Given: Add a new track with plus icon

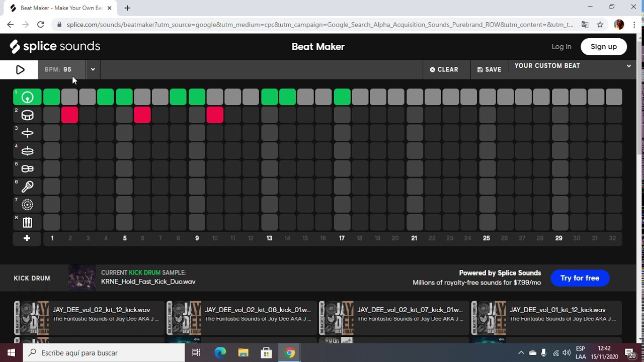Looking at the screenshot, I should point(27,238).
